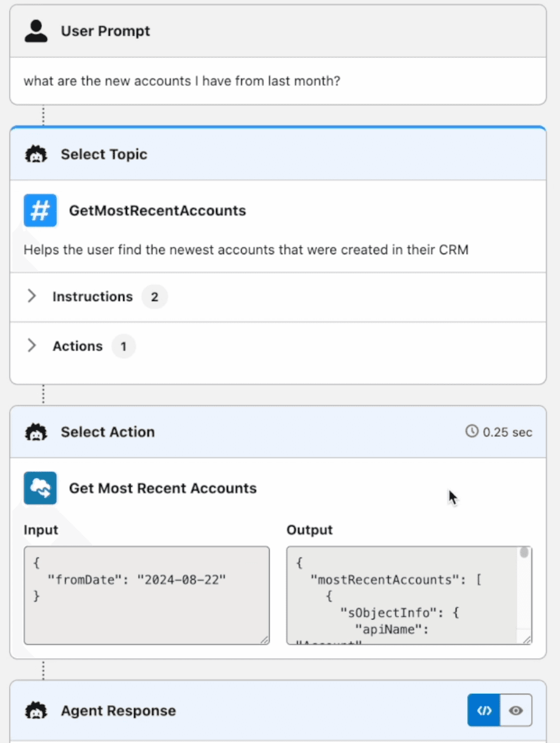This screenshot has width=560, height=743.
Task: Click the Instructions count badge 2
Action: tap(154, 297)
